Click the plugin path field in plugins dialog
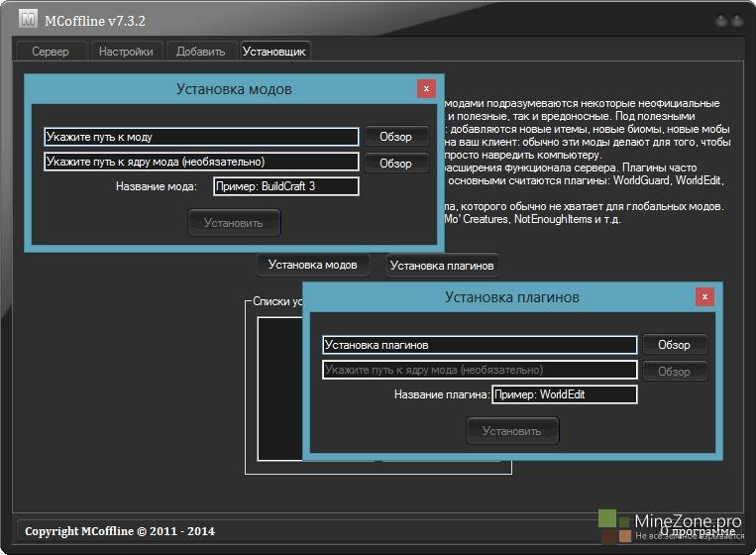This screenshot has height=555, width=756. [x=480, y=345]
